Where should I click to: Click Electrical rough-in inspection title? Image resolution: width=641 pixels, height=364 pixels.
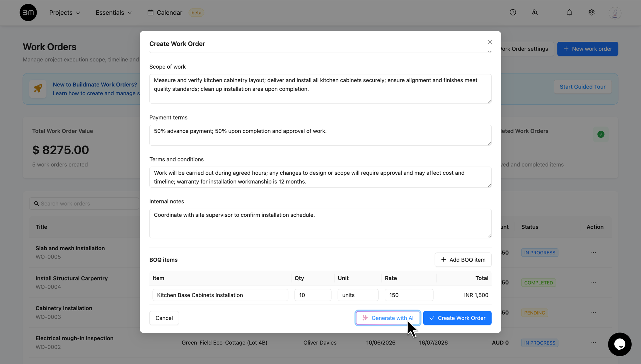pyautogui.click(x=74, y=338)
